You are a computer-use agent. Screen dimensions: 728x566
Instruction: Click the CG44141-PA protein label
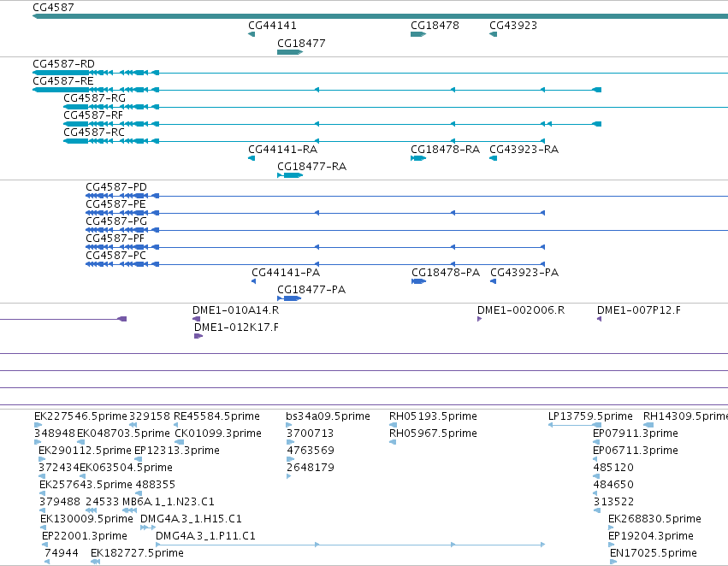(x=286, y=273)
